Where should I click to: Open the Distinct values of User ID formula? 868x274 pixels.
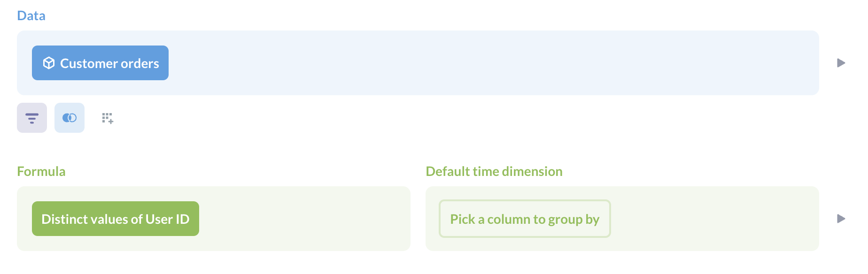(115, 219)
